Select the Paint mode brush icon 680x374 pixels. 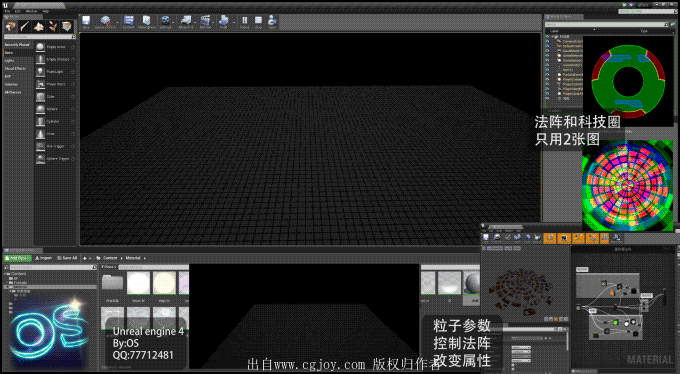[24, 27]
